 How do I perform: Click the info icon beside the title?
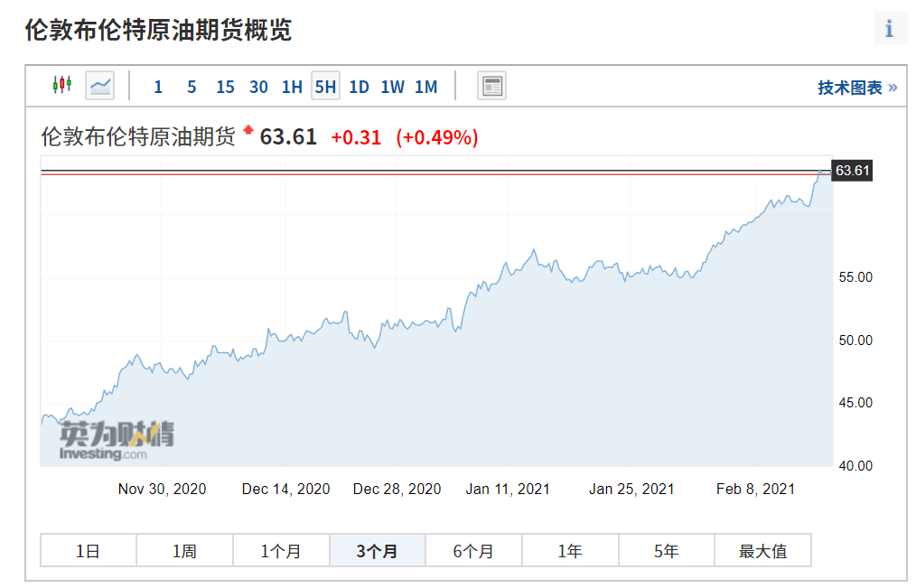coord(890,29)
